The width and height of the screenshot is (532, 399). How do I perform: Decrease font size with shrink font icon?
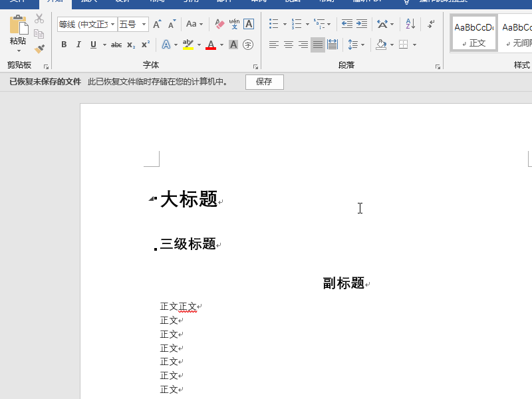click(172, 25)
